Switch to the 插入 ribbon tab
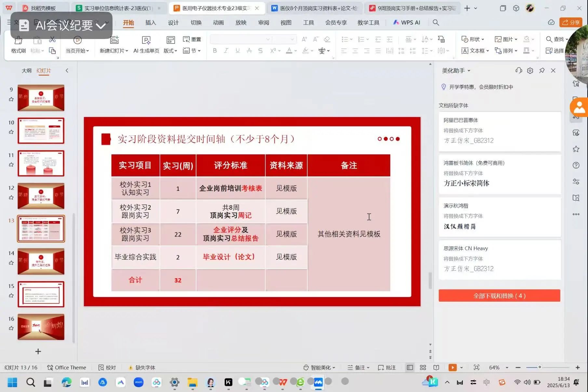 [151, 22]
